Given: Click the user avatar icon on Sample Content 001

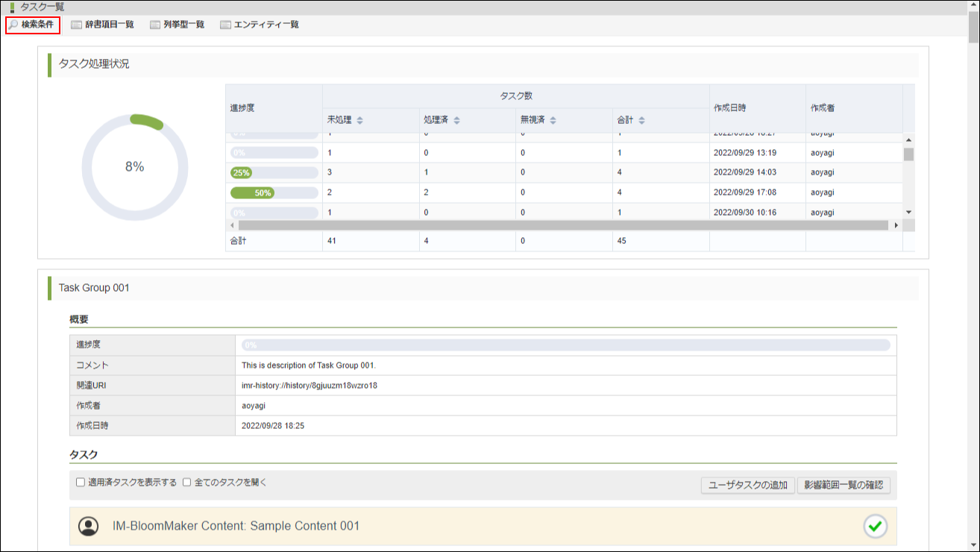Looking at the screenshot, I should (x=89, y=526).
